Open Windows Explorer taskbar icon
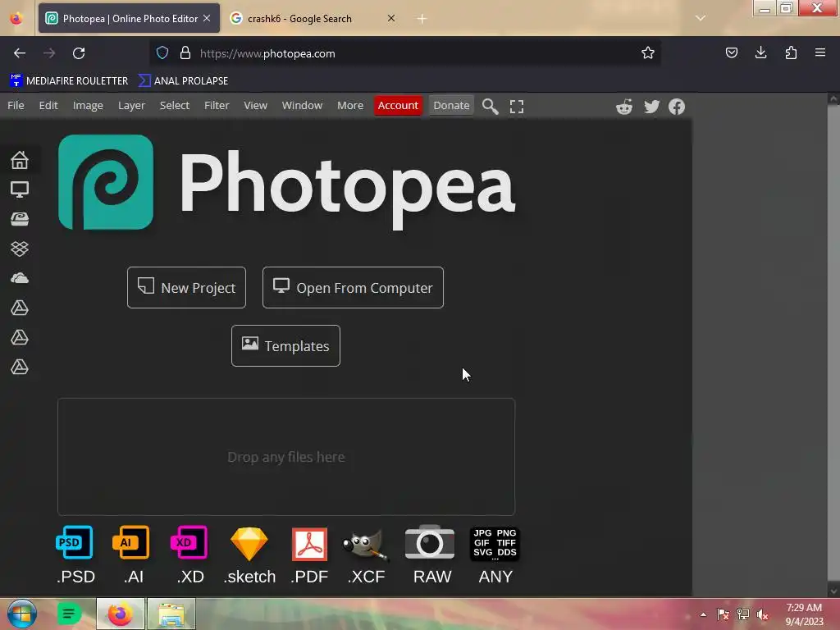 point(171,614)
